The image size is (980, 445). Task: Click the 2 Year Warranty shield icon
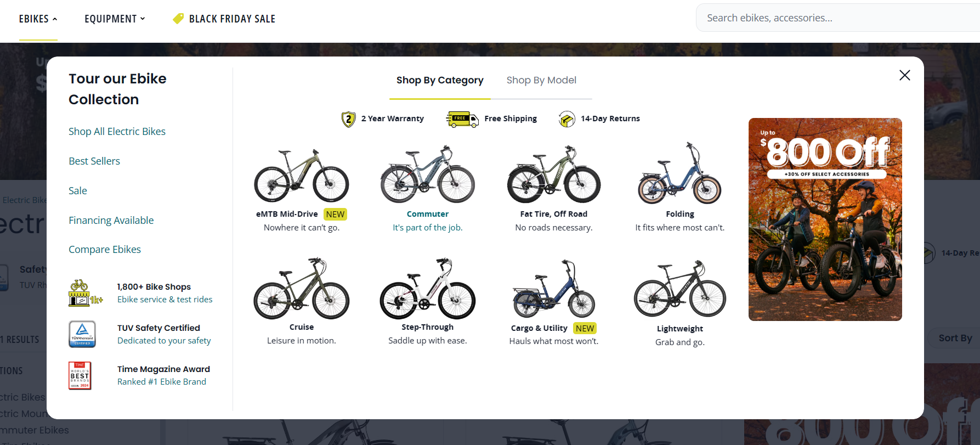click(348, 119)
